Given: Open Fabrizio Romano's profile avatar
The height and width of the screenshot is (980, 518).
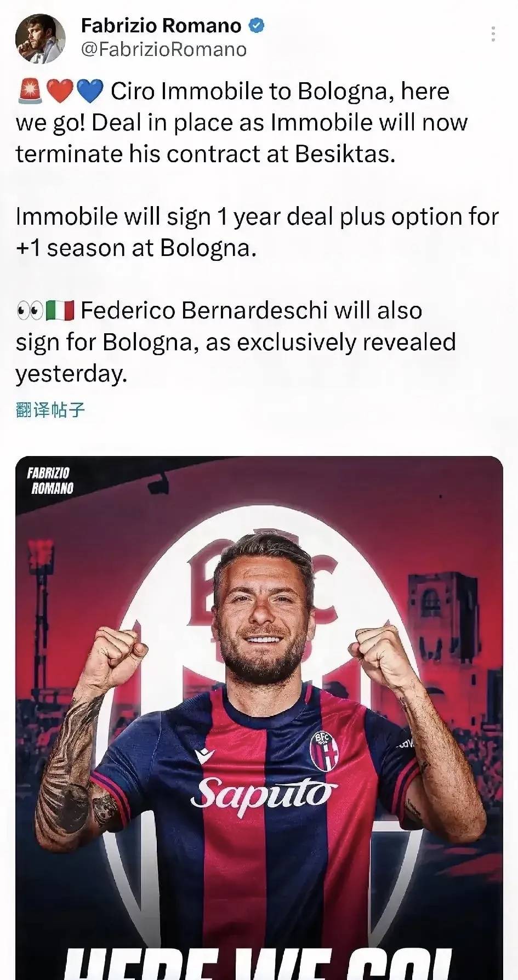Looking at the screenshot, I should (40, 38).
